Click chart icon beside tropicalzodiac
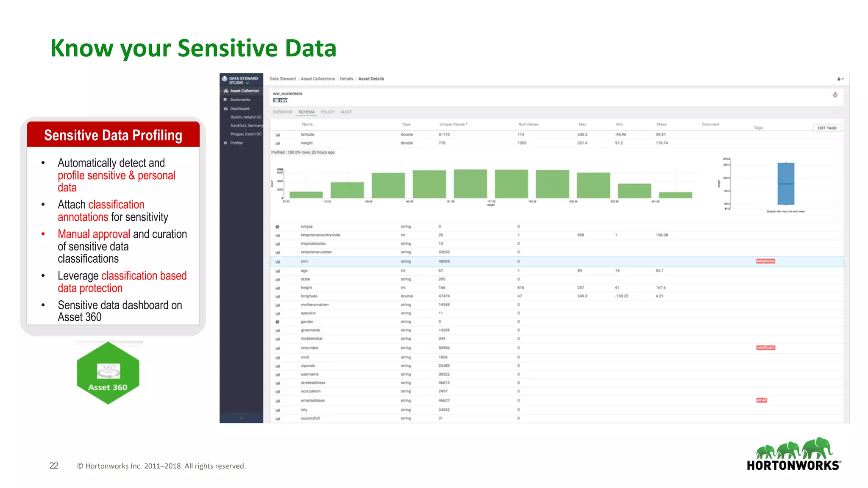The image size is (868, 488). pos(278,244)
